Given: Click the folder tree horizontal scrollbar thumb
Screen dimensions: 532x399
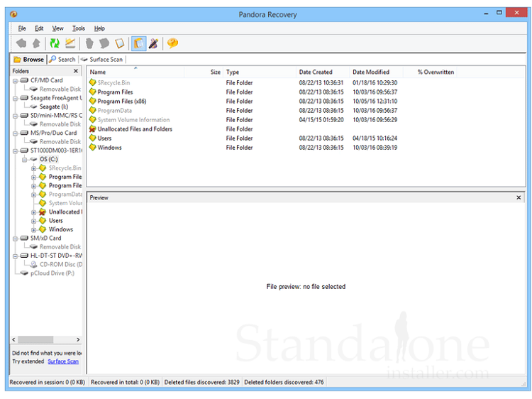Looking at the screenshot, I should point(35,339).
